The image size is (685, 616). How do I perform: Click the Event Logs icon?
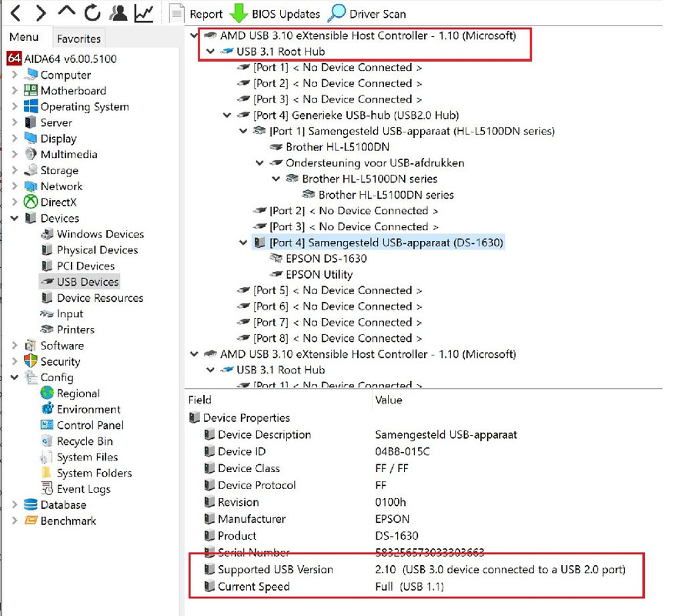pos(47,488)
